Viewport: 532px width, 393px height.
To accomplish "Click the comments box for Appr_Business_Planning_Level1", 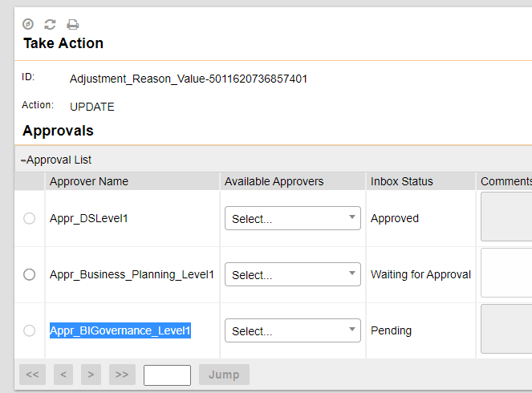I will coord(506,273).
